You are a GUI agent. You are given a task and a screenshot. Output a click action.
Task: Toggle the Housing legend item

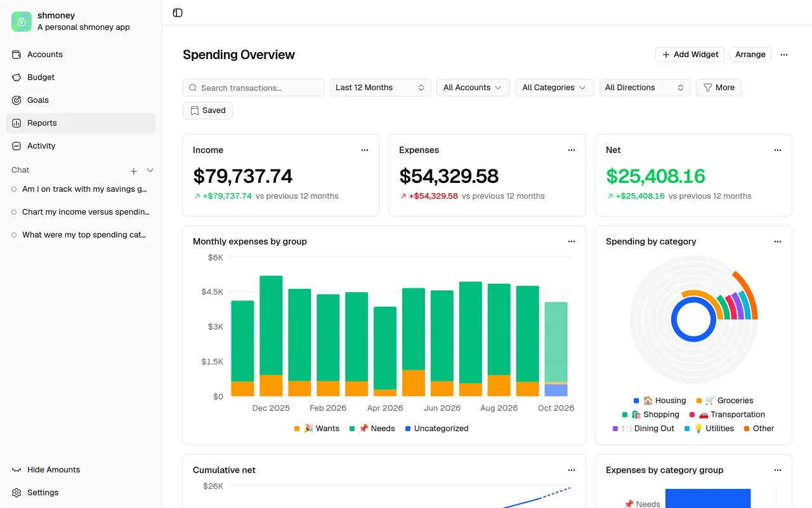pos(660,401)
